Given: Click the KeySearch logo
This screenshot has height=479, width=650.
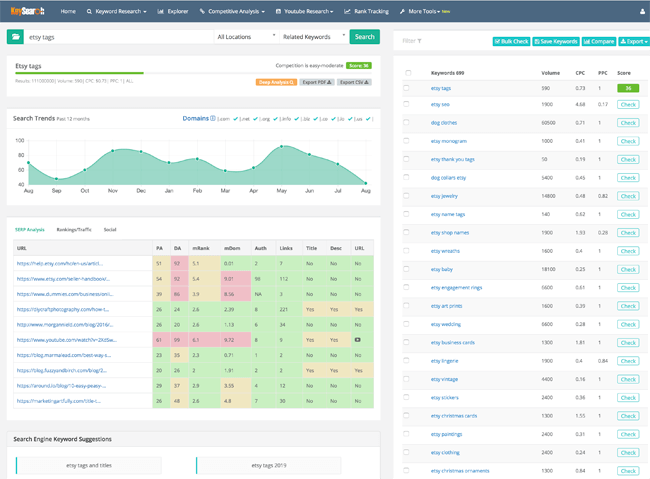Looking at the screenshot, I should click(x=26, y=11).
